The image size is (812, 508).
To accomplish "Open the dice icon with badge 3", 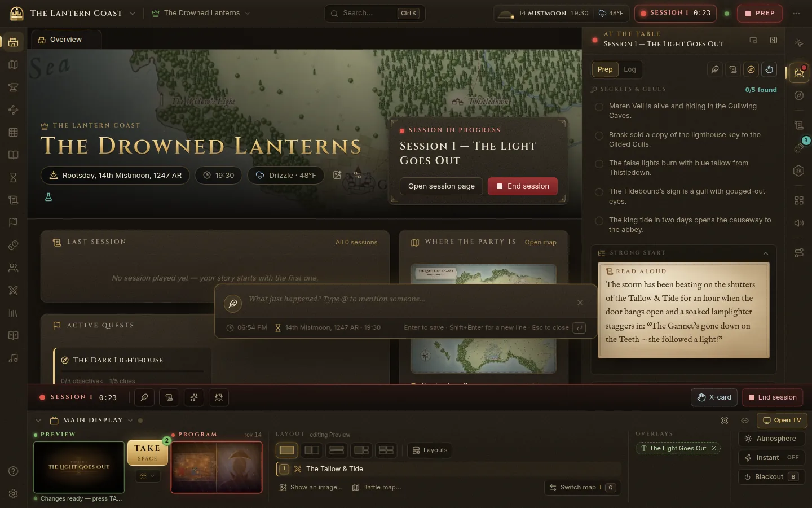I will click(799, 148).
